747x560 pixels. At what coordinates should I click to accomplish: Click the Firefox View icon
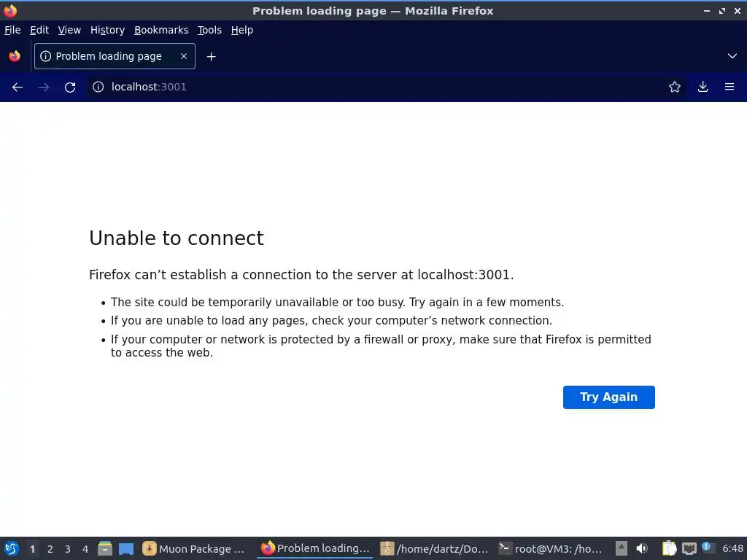pos(15,56)
